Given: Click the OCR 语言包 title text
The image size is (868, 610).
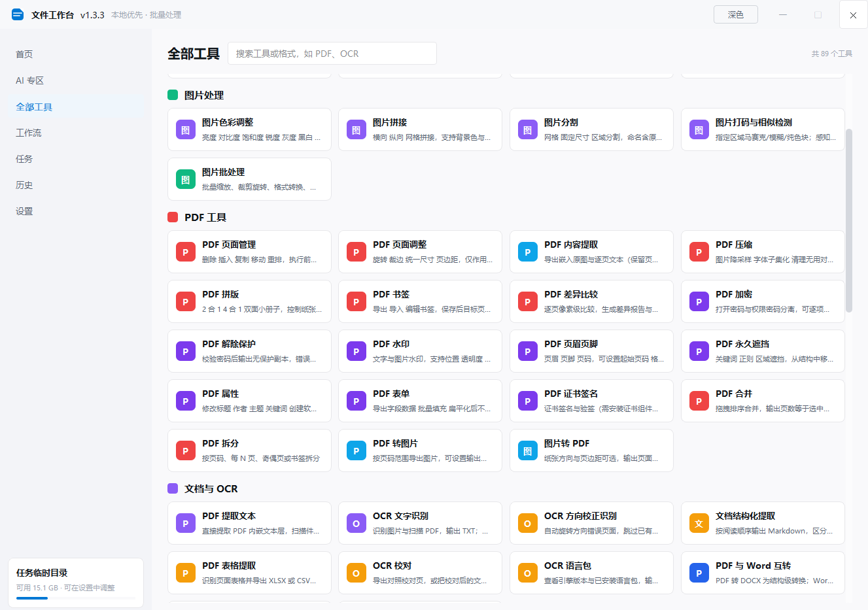Looking at the screenshot, I should 568,566.
